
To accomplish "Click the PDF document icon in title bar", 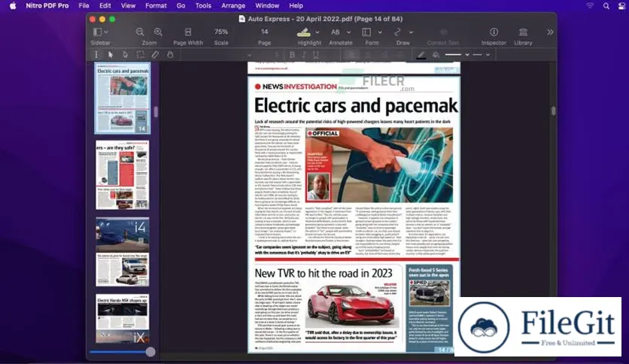I will pos(242,19).
